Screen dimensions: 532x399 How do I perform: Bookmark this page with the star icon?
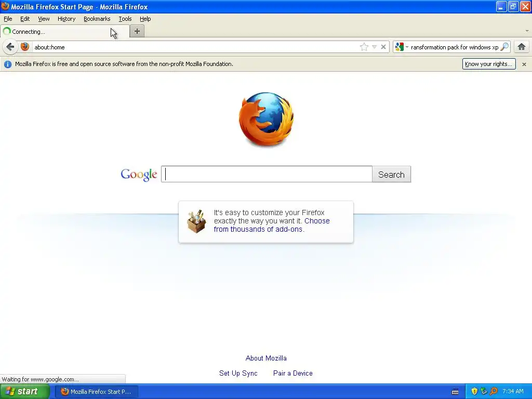tap(364, 47)
